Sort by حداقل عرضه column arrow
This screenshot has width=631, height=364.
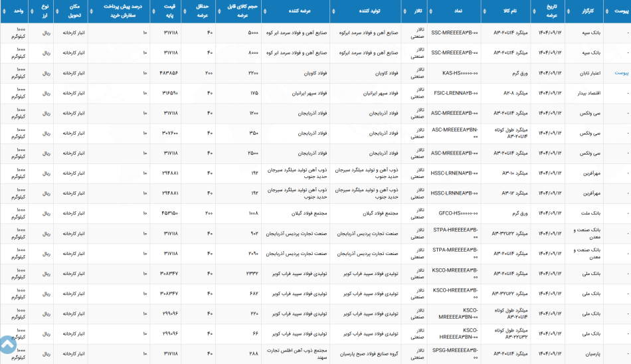[184, 11]
